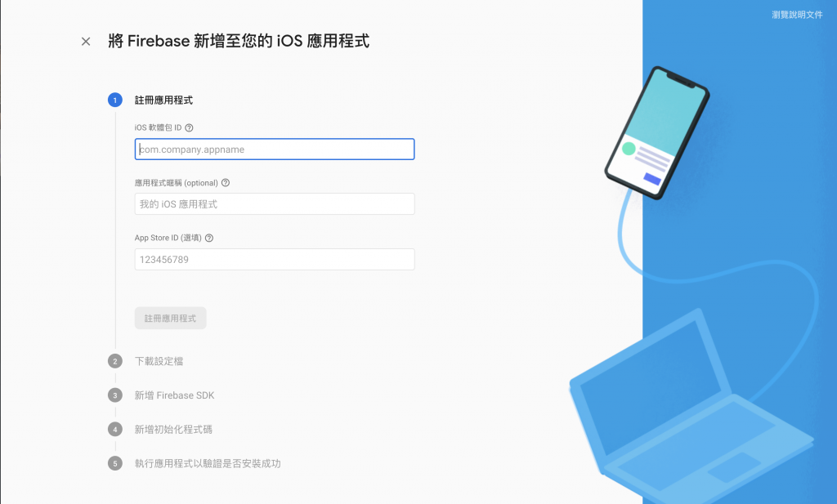The image size is (837, 504).
Task: Expand the 下載設定檔 step
Action: [x=159, y=361]
